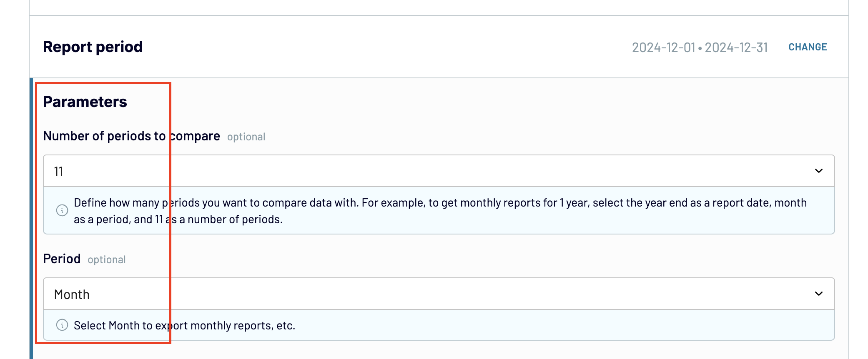This screenshot has width=868, height=359.
Task: Click the Number of periods to compare label
Action: tap(132, 136)
